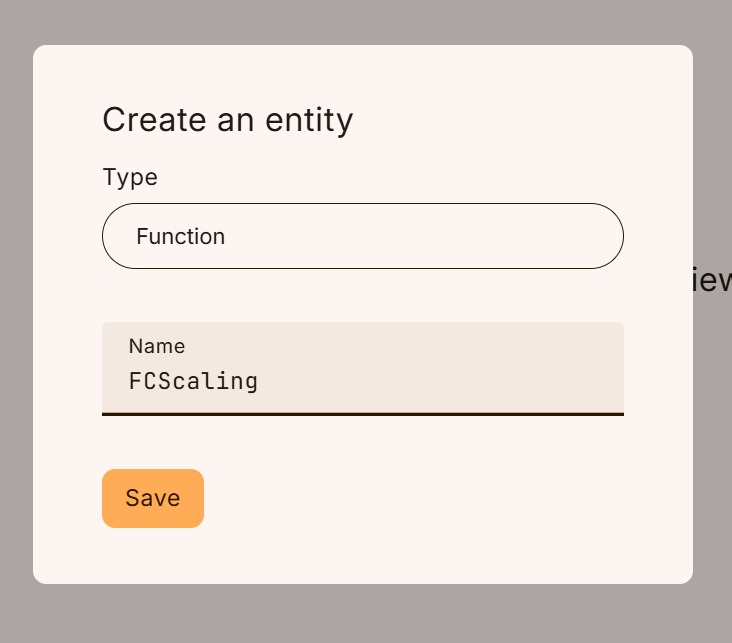732x643 pixels.
Task: Click the gray overlay above the dialog card
Action: pyautogui.click(x=366, y=22)
